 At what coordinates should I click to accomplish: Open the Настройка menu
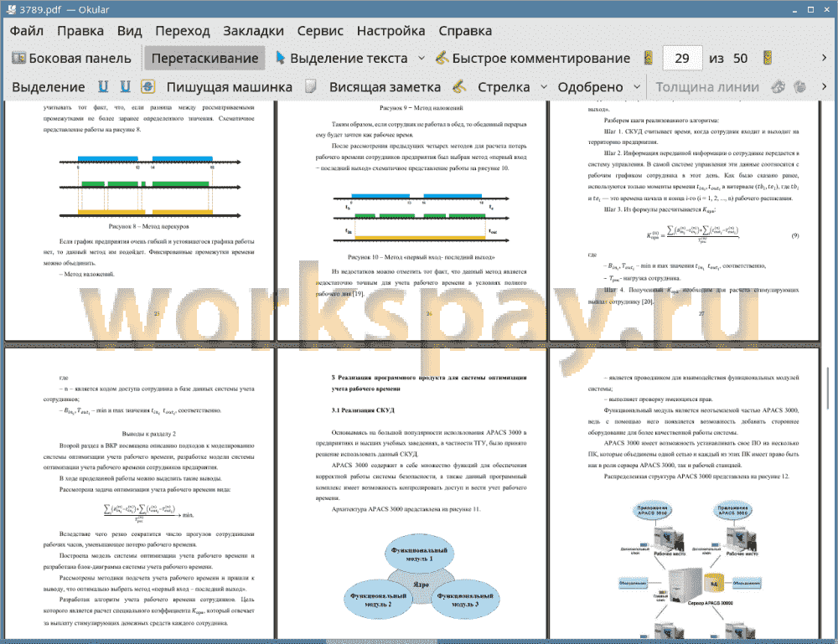coord(391,31)
